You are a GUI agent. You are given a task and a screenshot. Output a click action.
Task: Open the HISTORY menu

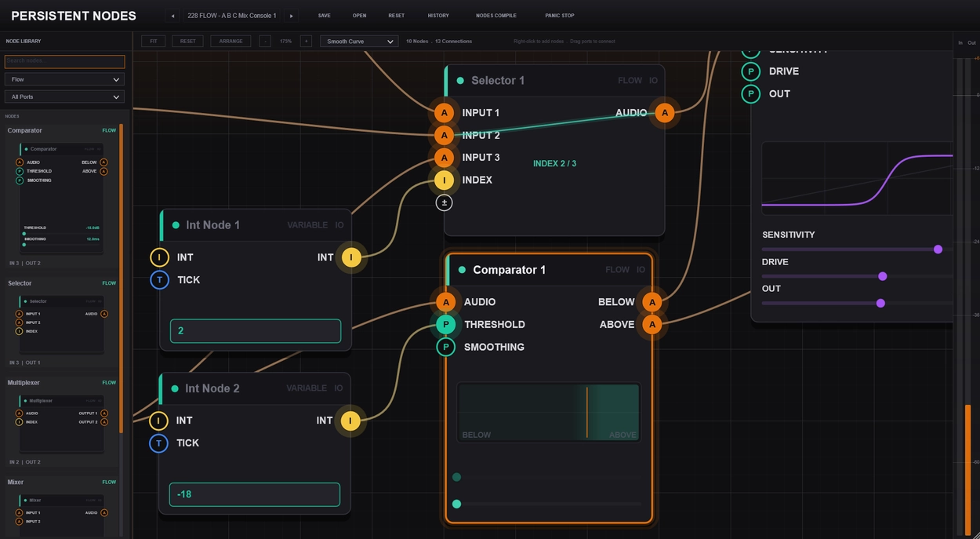pos(438,16)
